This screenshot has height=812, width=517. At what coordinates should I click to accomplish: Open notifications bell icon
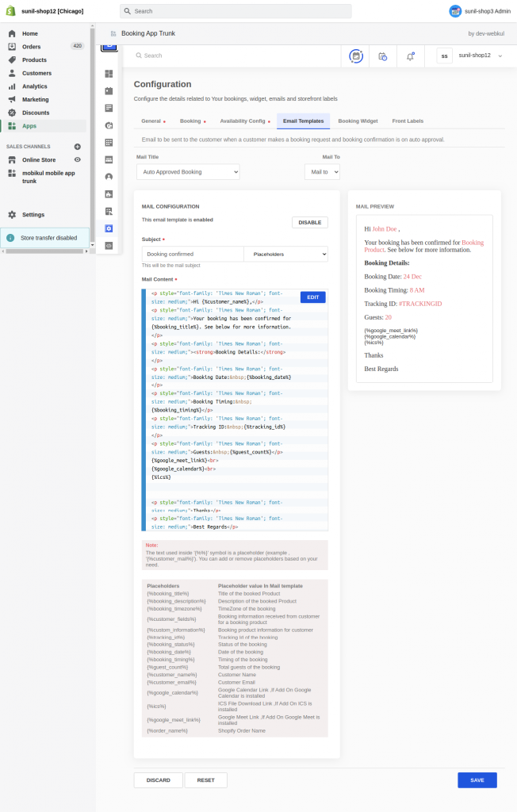410,56
